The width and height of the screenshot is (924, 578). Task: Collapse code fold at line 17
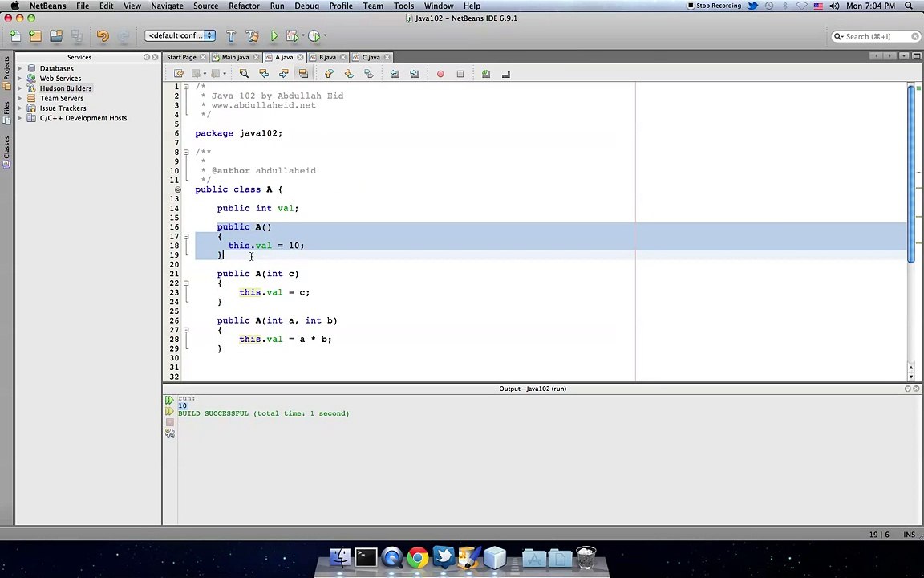tap(186, 237)
